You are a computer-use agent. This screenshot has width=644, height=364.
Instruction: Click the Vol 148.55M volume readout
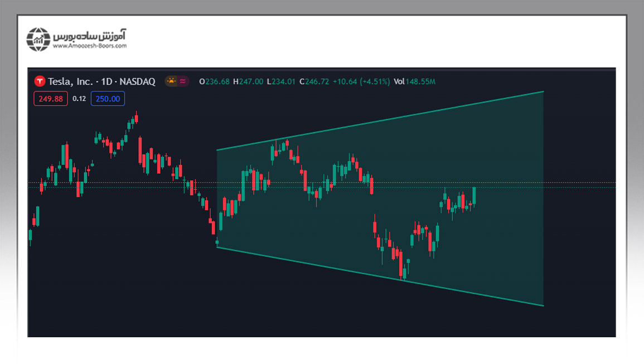(x=414, y=82)
